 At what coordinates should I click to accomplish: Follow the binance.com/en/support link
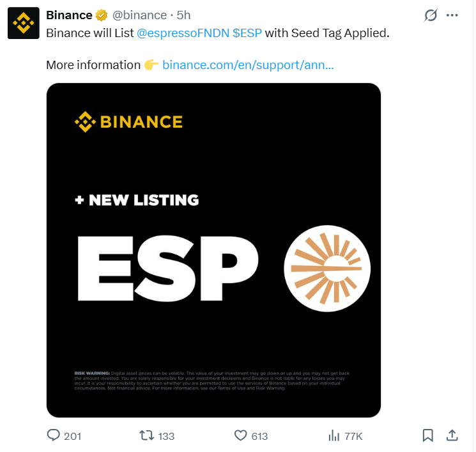click(248, 65)
